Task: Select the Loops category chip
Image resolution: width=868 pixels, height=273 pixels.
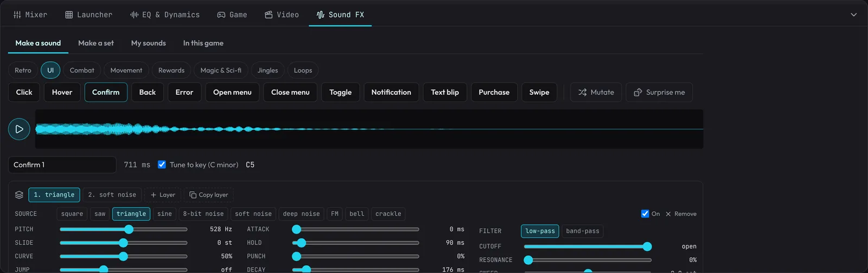Action: tap(303, 70)
